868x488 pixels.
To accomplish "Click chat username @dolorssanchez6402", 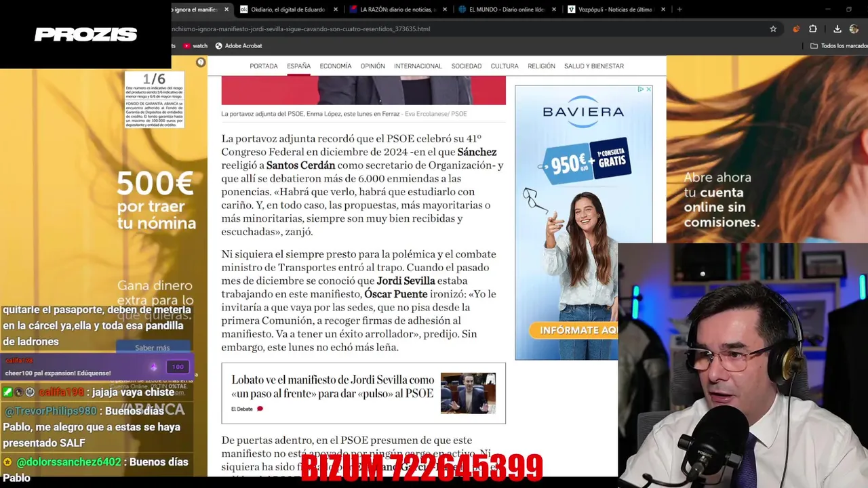I will 69,462.
